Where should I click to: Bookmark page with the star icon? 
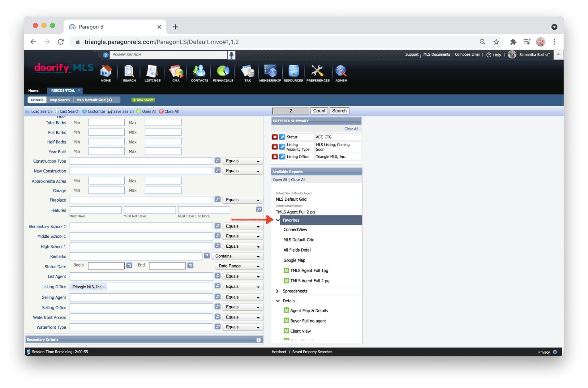(x=496, y=42)
